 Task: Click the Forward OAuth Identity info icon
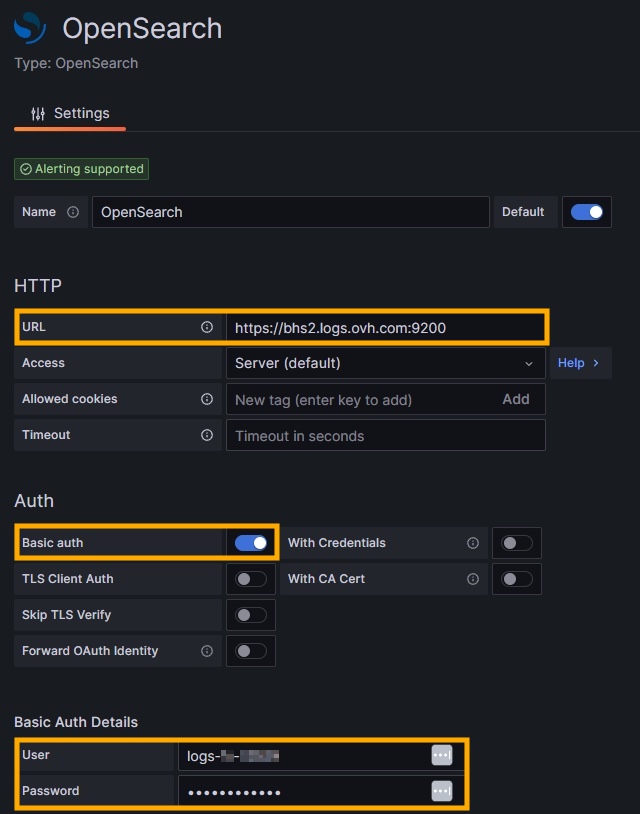click(x=207, y=651)
